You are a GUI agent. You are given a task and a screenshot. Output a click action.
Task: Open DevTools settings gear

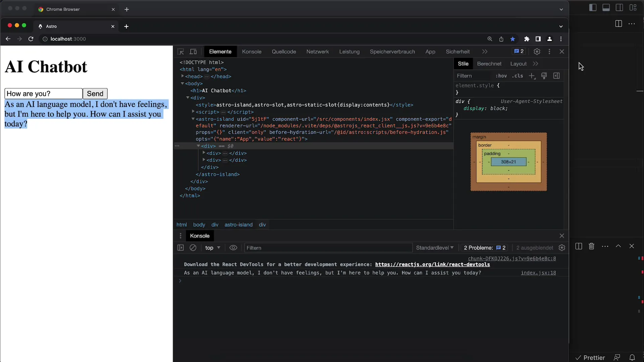coord(537,52)
